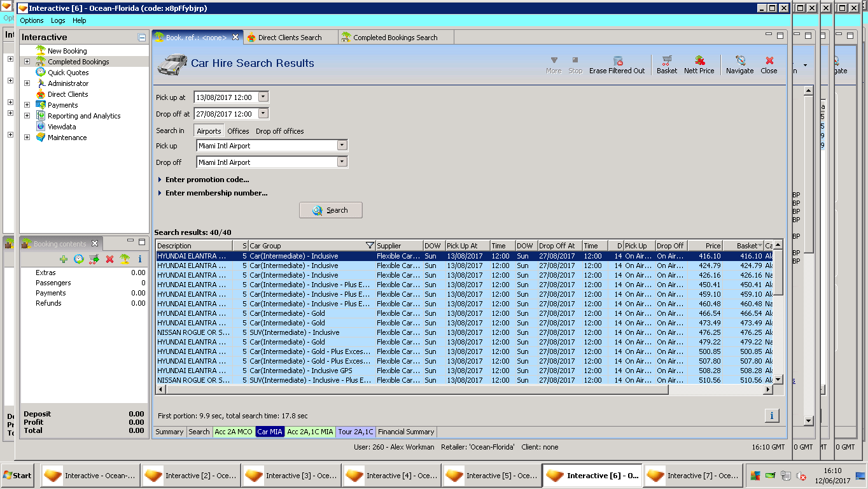Click Erase Filtered Out icon
Image resolution: width=868 pixels, height=489 pixels.
(617, 64)
